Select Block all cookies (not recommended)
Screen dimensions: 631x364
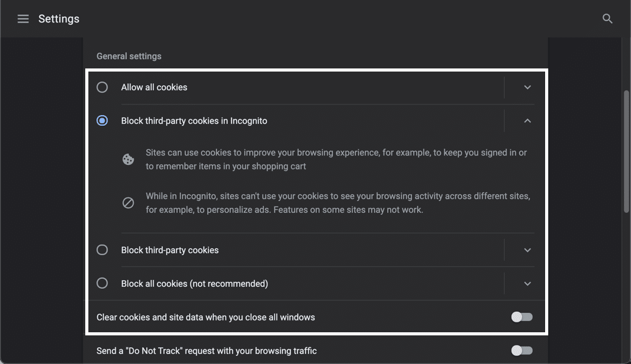click(102, 283)
